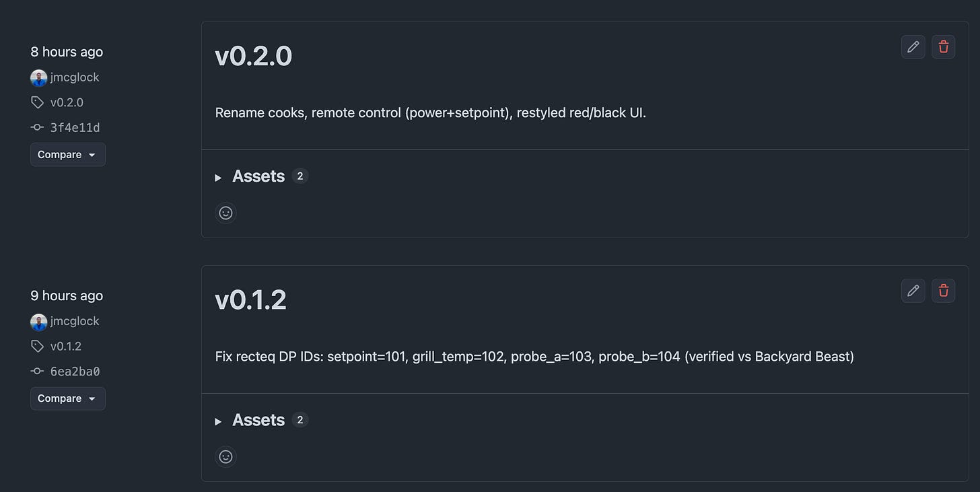Delete the v0.2.0 release using trash icon
The image size is (980, 492).
pos(944,47)
